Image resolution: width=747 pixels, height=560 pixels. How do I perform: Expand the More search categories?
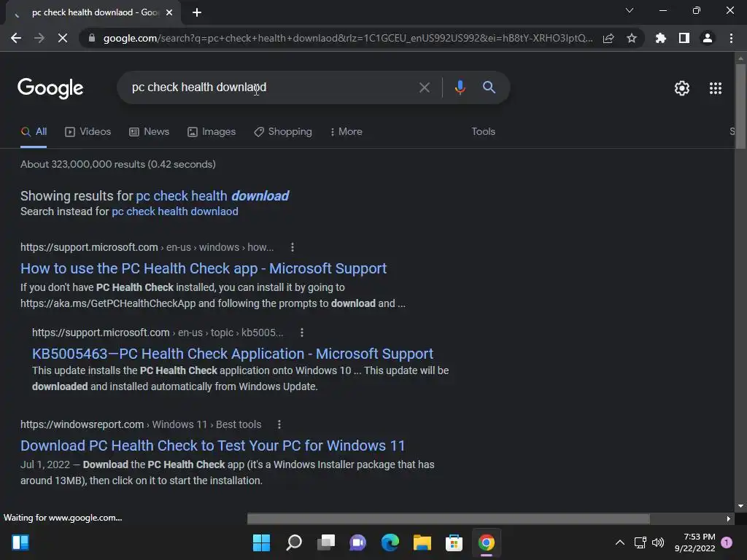(346, 131)
